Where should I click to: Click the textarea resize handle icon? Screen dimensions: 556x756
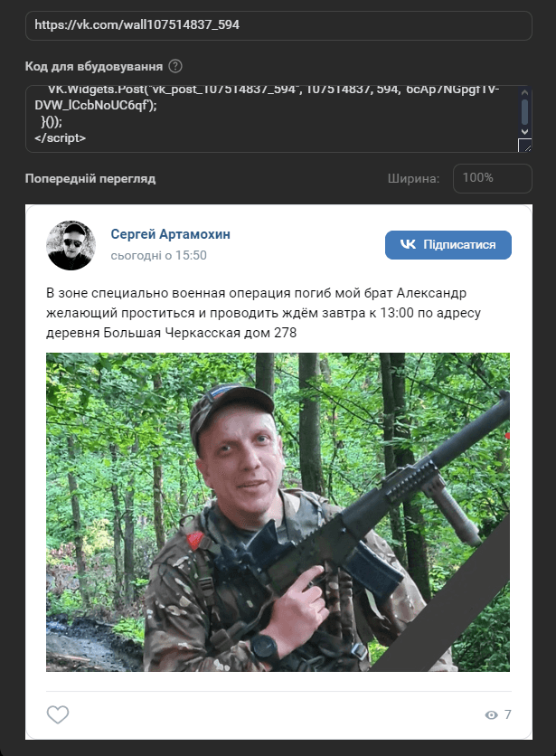(x=524, y=145)
